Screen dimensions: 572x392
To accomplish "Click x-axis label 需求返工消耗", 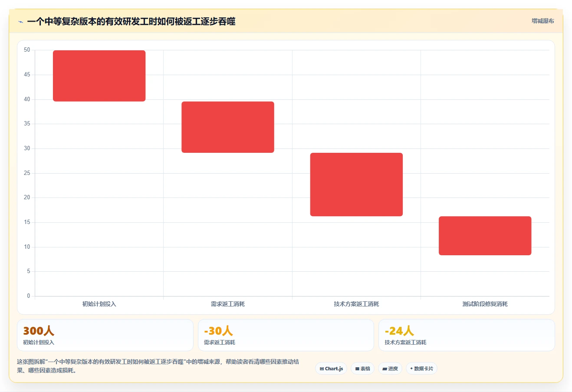I will (x=228, y=304).
